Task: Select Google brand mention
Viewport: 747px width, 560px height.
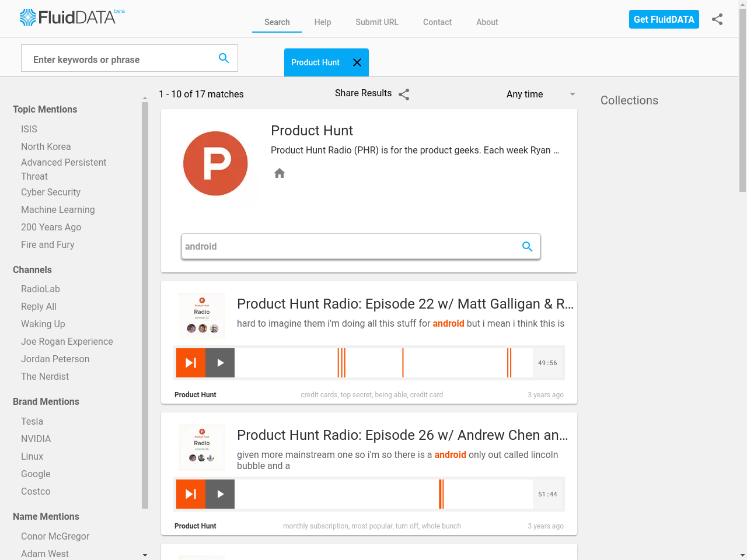Action: pyautogui.click(x=36, y=474)
